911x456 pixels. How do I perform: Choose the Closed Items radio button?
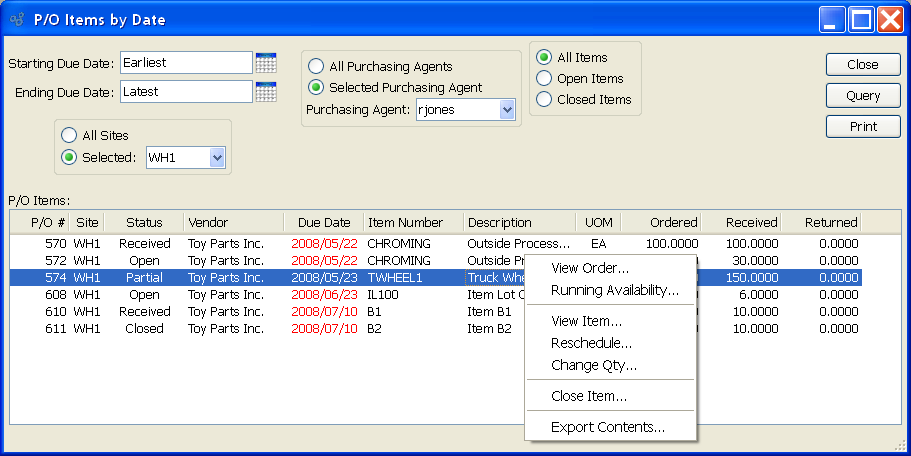pos(544,99)
